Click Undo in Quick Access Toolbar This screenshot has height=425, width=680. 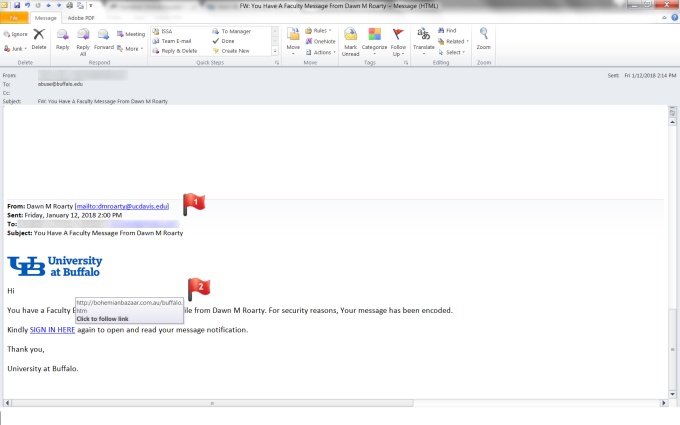(x=27, y=6)
